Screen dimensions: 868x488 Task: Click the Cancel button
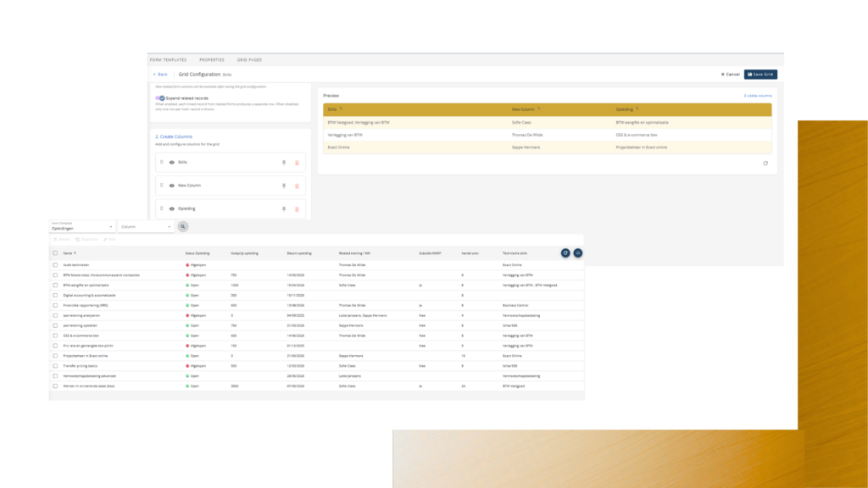point(730,75)
